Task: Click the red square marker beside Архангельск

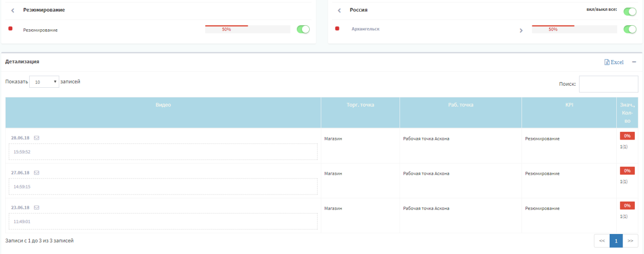Action: tap(337, 29)
